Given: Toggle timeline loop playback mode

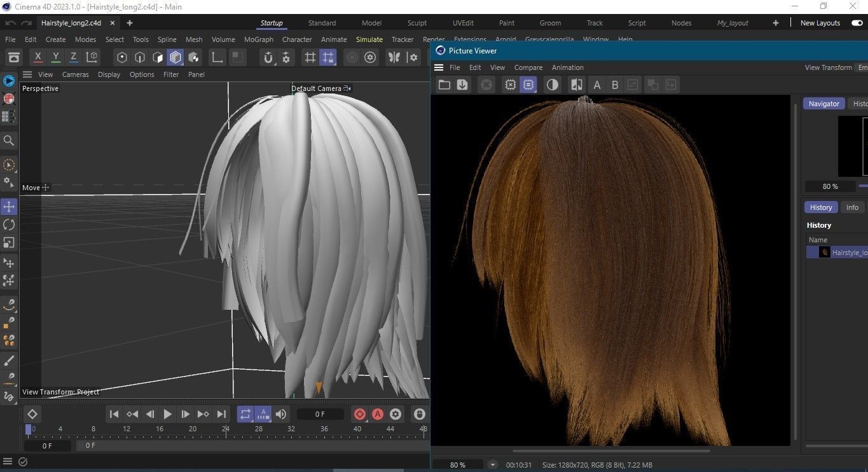Looking at the screenshot, I should 245,414.
